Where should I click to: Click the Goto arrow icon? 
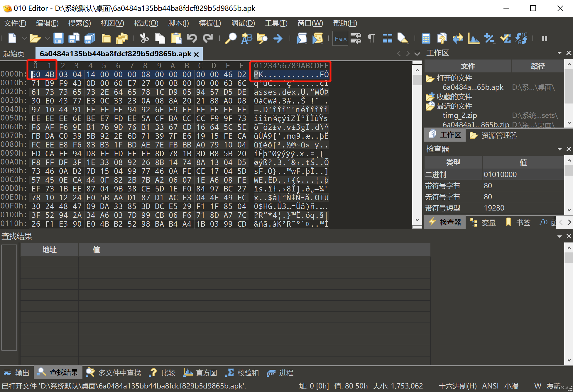278,38
